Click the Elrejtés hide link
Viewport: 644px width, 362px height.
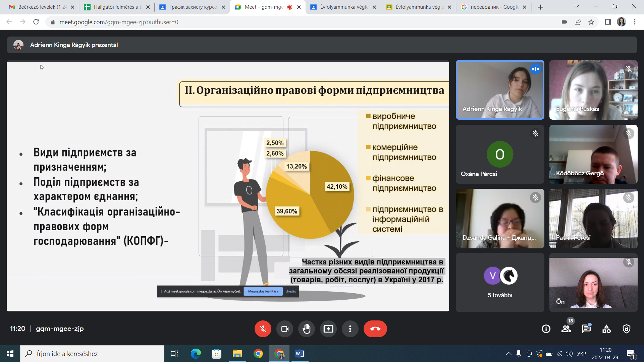click(290, 291)
